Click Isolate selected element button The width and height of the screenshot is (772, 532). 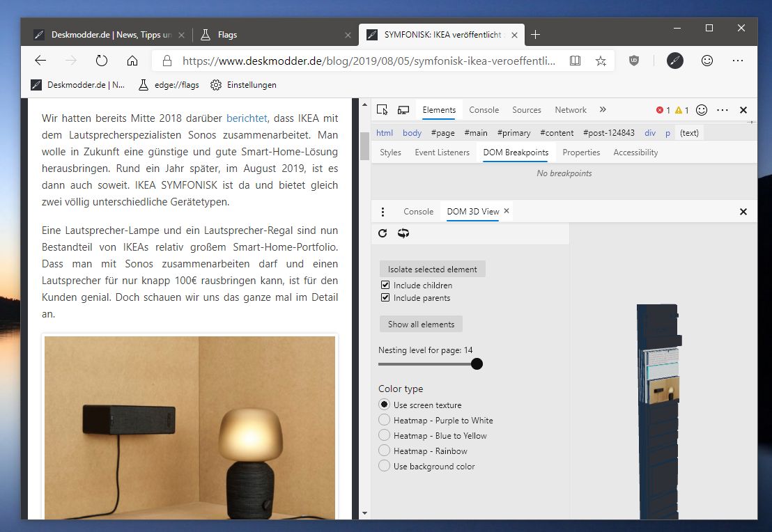tap(432, 269)
